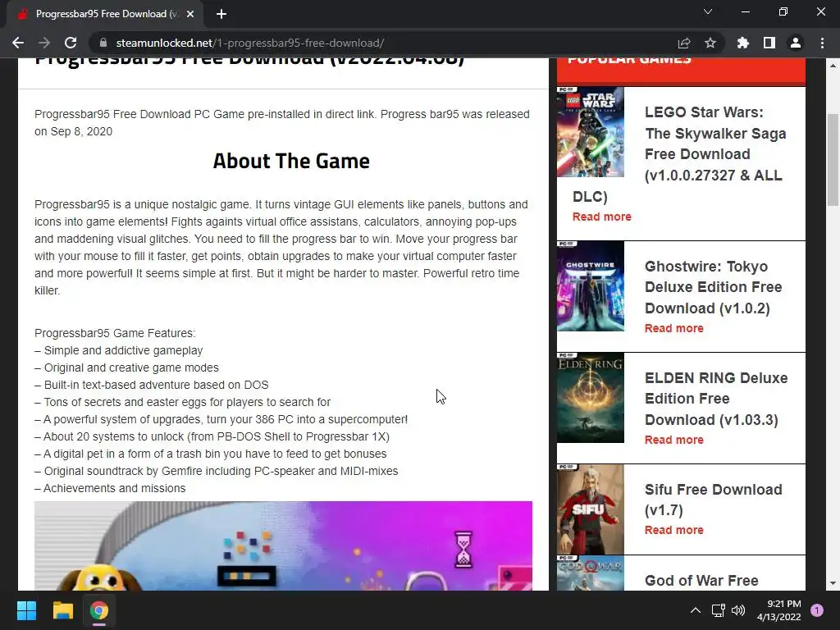Click Chrome icon in taskbar

pos(99,610)
